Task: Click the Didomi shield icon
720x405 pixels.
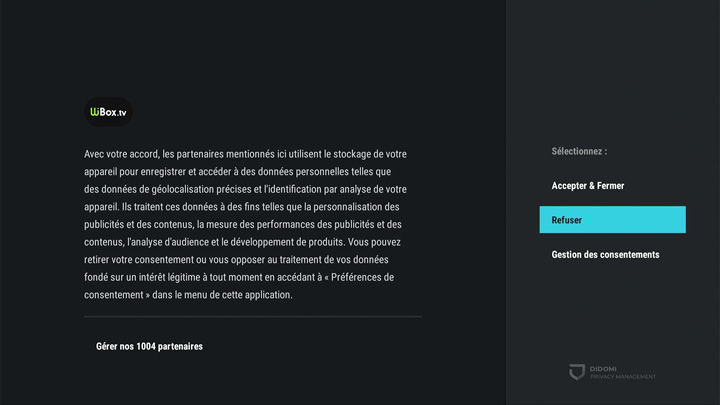Action: coord(575,372)
